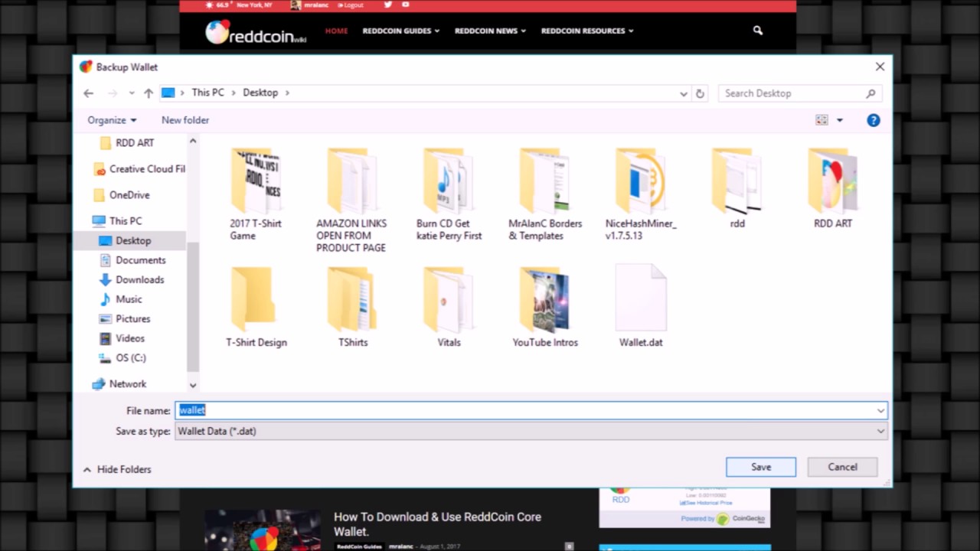The width and height of the screenshot is (980, 551).
Task: Open the NiceHashMiner_v1.7.5.13 folder
Action: (x=641, y=194)
